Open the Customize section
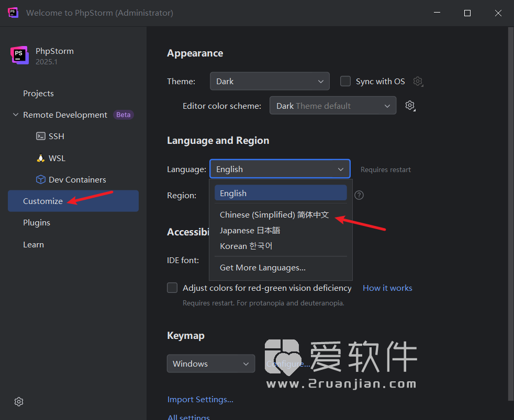The image size is (514, 420). click(x=73, y=201)
